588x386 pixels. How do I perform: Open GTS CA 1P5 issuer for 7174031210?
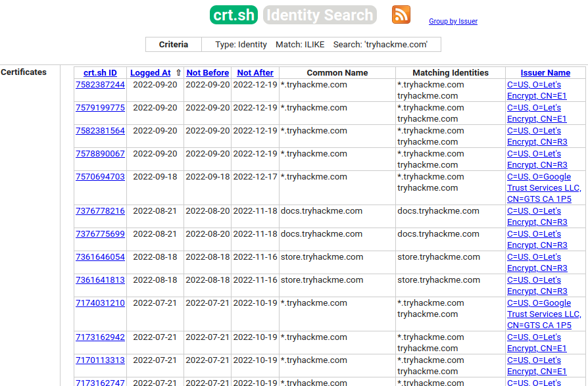544,314
